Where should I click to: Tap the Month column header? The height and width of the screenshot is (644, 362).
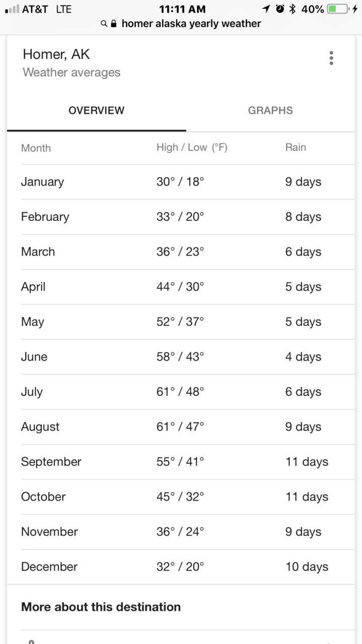pos(36,148)
